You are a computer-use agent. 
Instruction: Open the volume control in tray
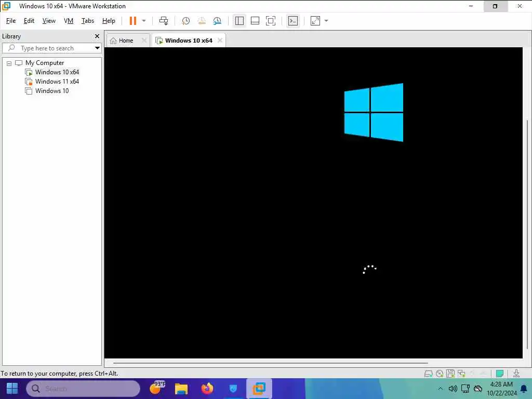453,389
